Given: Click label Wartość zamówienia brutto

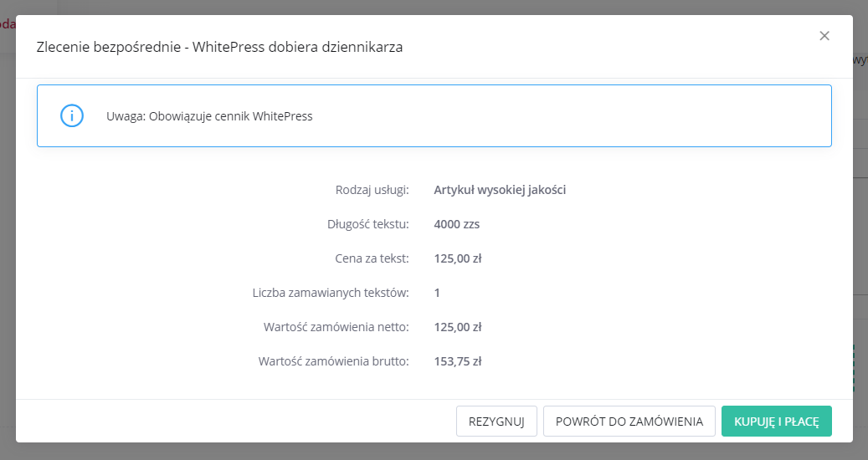Looking at the screenshot, I should pyautogui.click(x=334, y=361).
